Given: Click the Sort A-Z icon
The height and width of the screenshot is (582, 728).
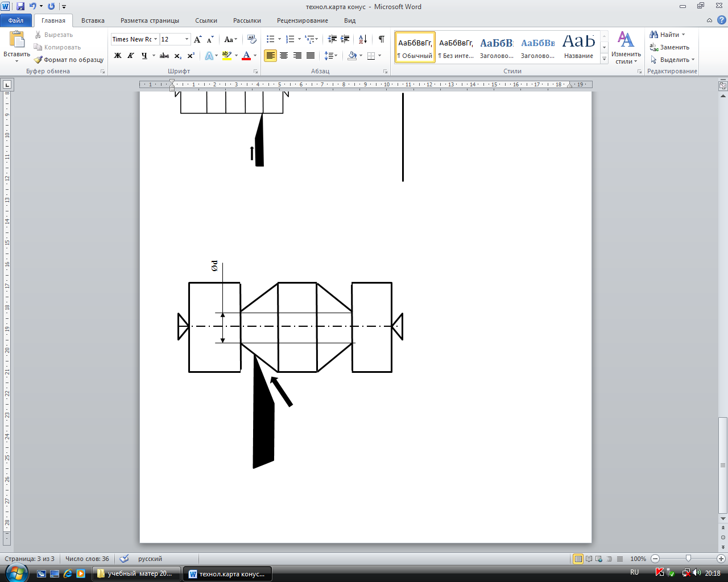Looking at the screenshot, I should 363,39.
